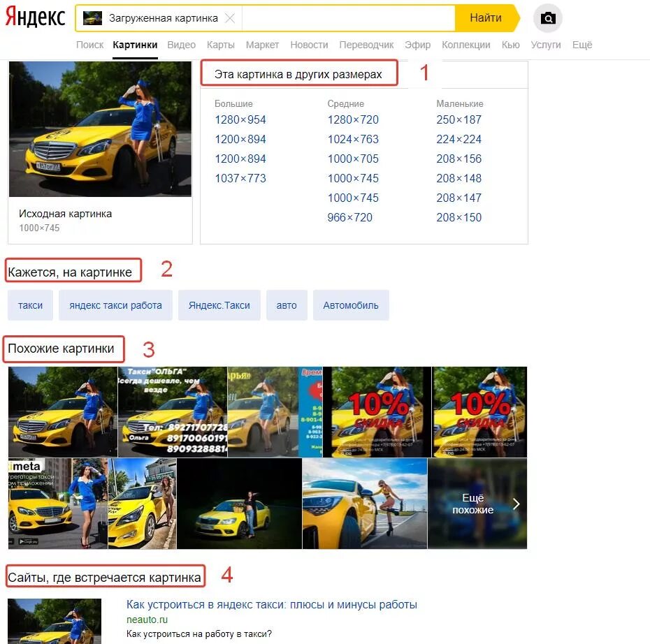Open the 208×147 size link
650x644 pixels.
point(459,198)
